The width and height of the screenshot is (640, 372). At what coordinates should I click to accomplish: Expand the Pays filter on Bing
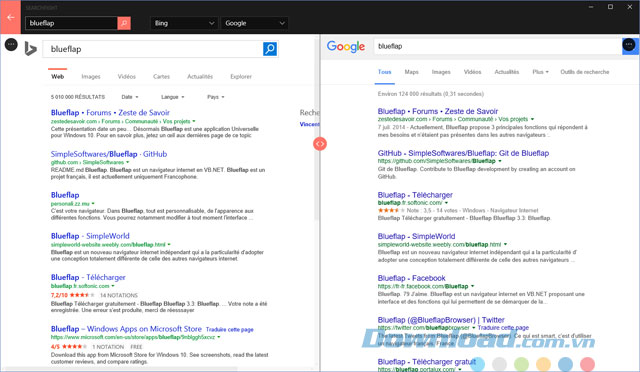pyautogui.click(x=216, y=97)
